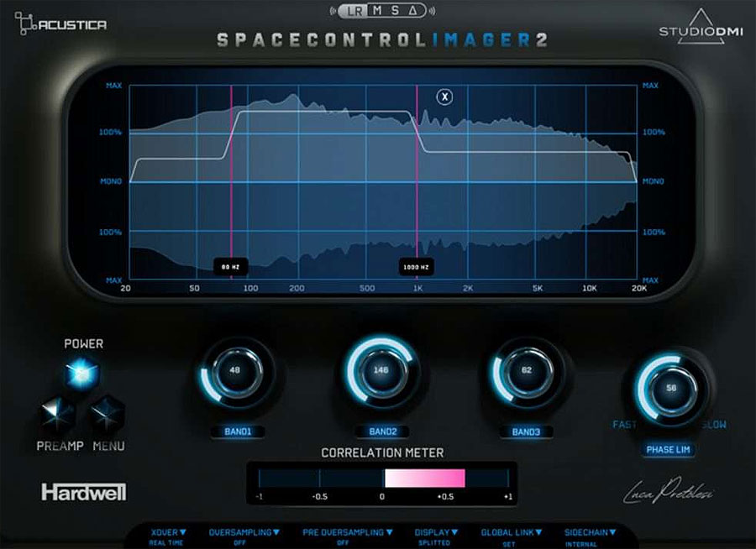Click the 1K frequency axis label
This screenshot has width=756, height=549.
point(417,288)
